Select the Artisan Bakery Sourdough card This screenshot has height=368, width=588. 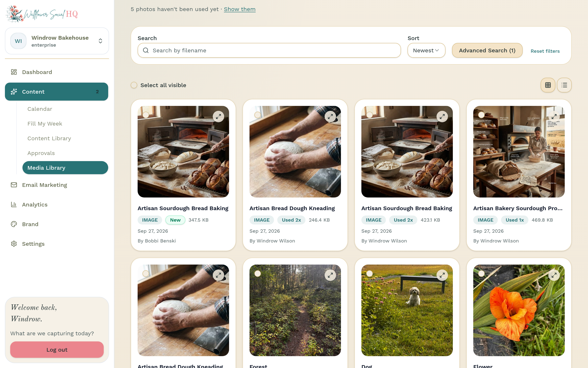(481, 115)
